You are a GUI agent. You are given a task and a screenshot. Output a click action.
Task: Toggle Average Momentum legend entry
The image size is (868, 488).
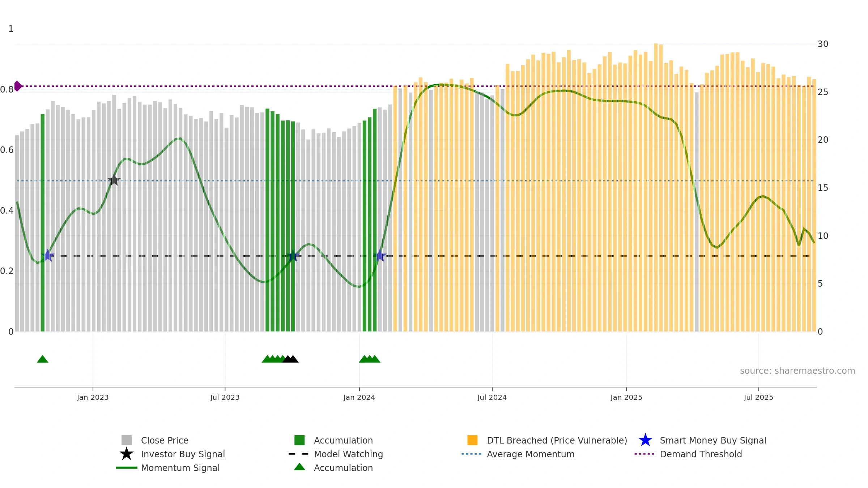coord(518,454)
